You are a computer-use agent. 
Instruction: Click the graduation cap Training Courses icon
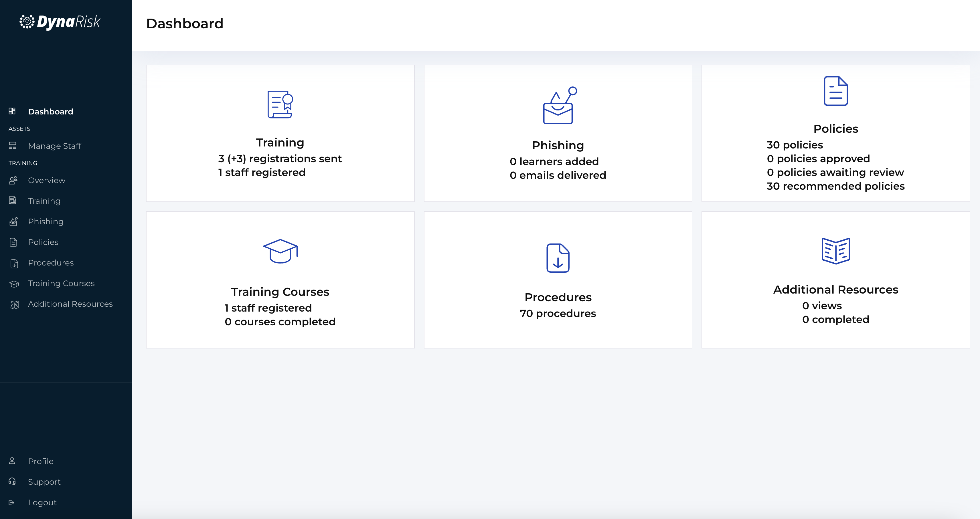(x=280, y=251)
